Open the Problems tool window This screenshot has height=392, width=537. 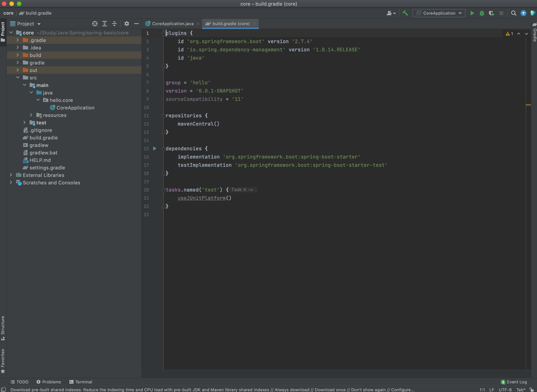49,382
